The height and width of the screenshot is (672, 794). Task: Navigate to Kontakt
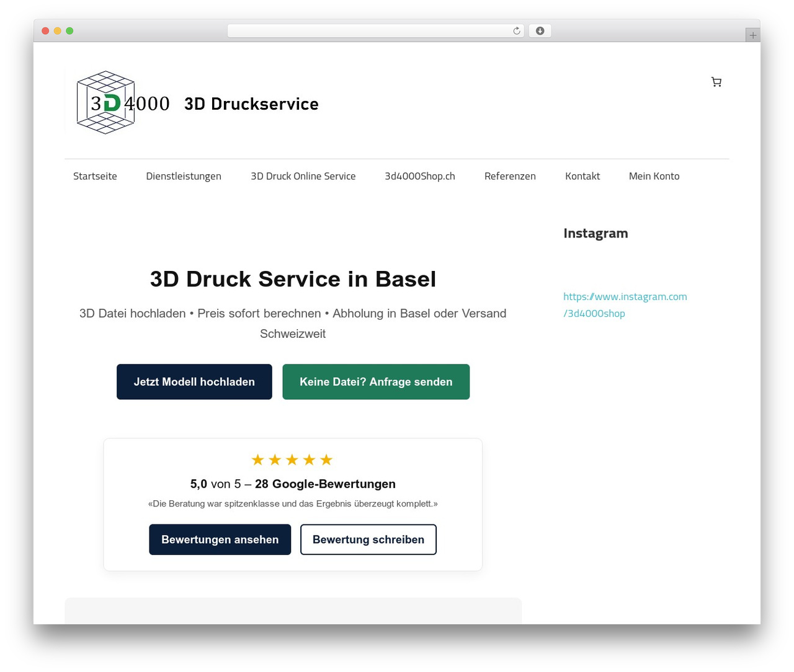582,176
